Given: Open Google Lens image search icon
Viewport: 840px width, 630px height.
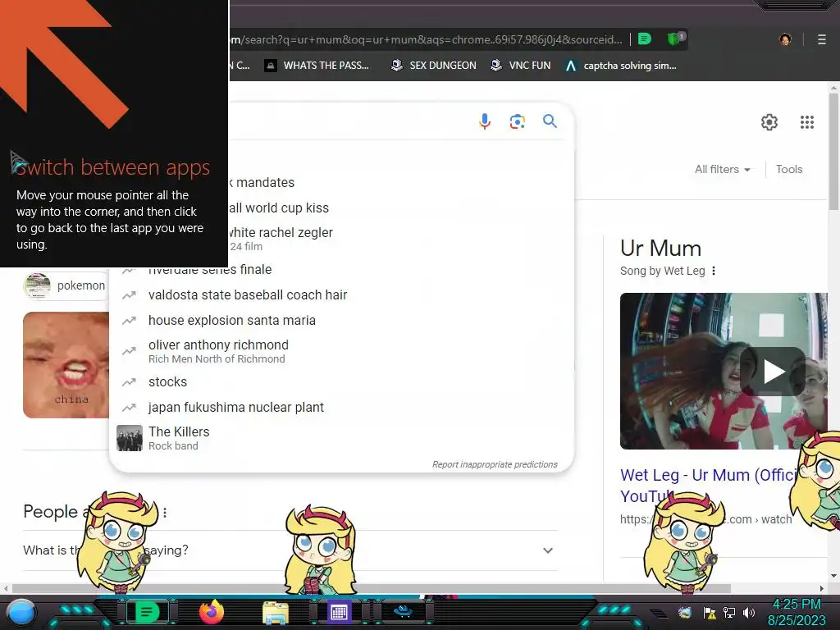Looking at the screenshot, I should (517, 121).
